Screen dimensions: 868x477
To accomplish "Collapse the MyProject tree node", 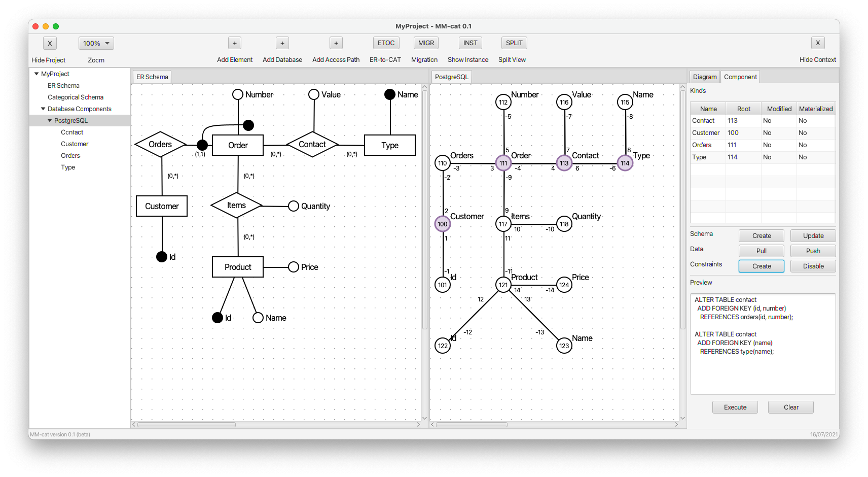I will click(37, 74).
